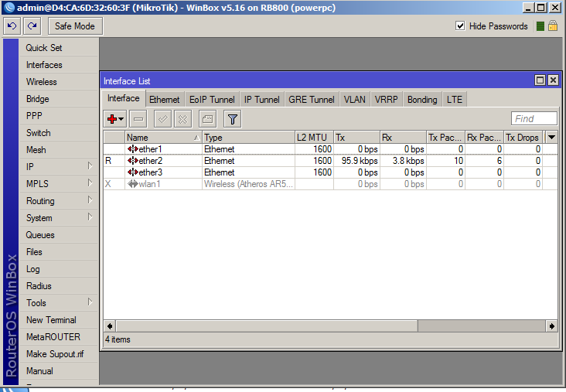Screen dimensions: 566x392
Task: Sort by the Name column header
Action: tap(163, 137)
